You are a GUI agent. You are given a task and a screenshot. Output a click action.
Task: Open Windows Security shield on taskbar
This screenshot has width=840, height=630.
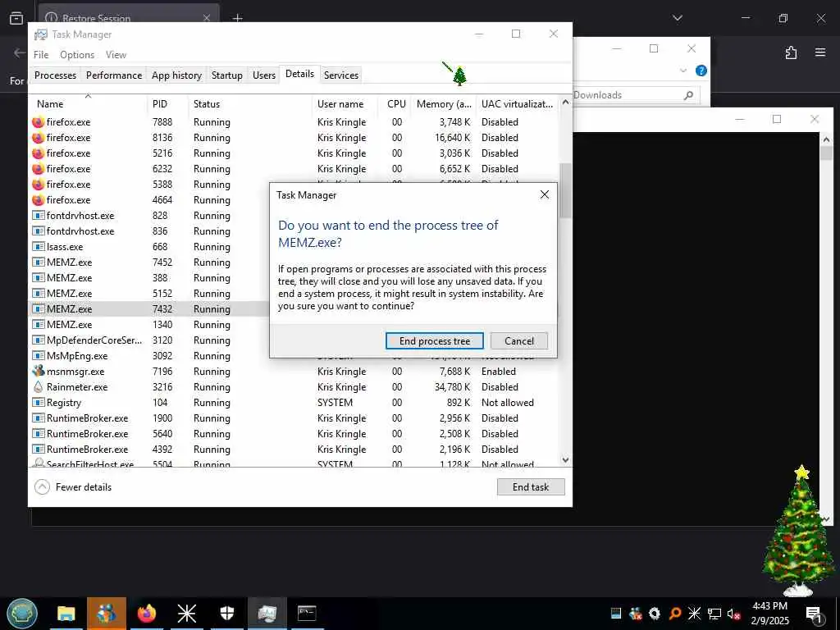pyautogui.click(x=226, y=614)
